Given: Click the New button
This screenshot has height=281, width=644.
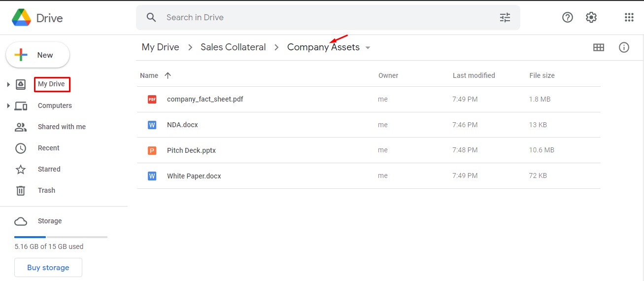Looking at the screenshot, I should pos(37,55).
